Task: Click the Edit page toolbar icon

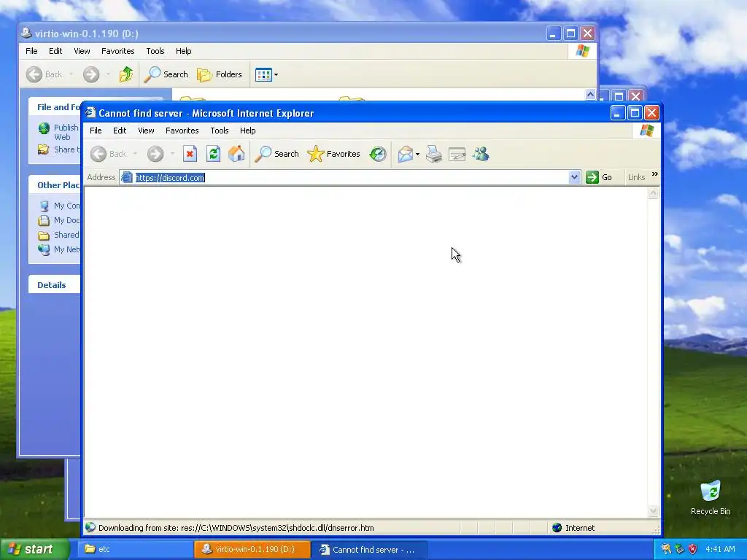Action: pyautogui.click(x=457, y=155)
